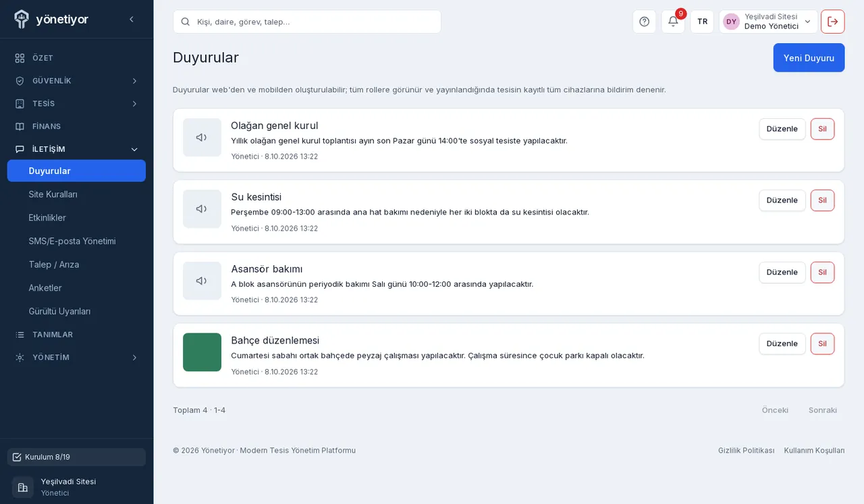Open Gürültü Uyarıları submenu item
Viewport: 864px width, 504px height.
click(76, 311)
